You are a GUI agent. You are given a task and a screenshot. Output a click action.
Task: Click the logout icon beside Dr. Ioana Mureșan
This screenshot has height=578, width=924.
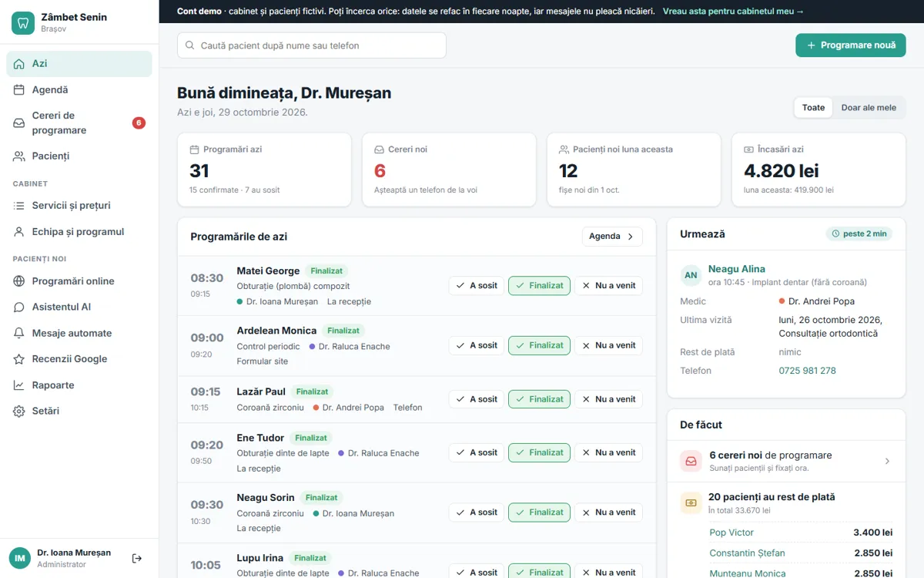[x=137, y=558]
